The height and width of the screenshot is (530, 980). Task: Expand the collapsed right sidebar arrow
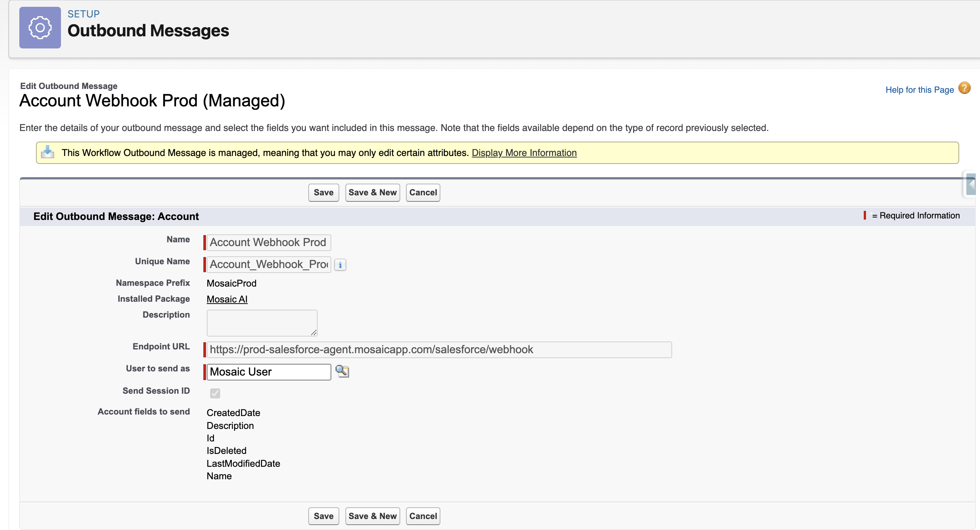click(x=972, y=184)
